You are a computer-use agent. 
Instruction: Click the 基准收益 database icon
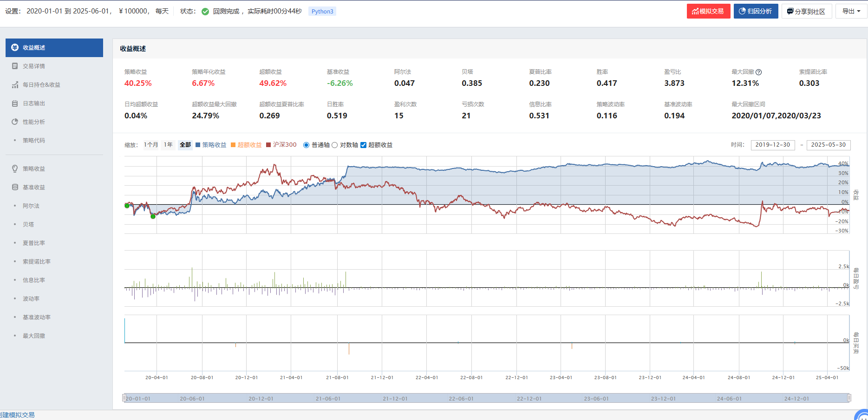click(x=15, y=187)
